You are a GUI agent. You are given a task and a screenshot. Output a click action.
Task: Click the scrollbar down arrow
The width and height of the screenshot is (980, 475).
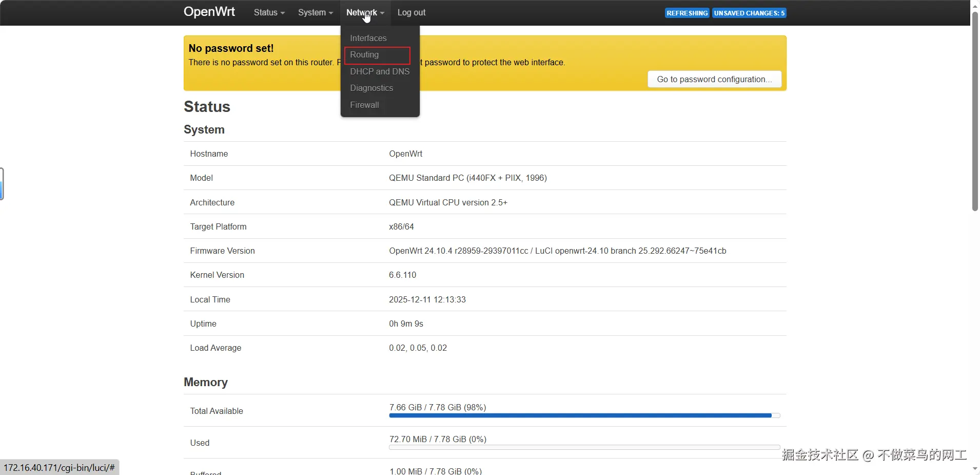975,469
